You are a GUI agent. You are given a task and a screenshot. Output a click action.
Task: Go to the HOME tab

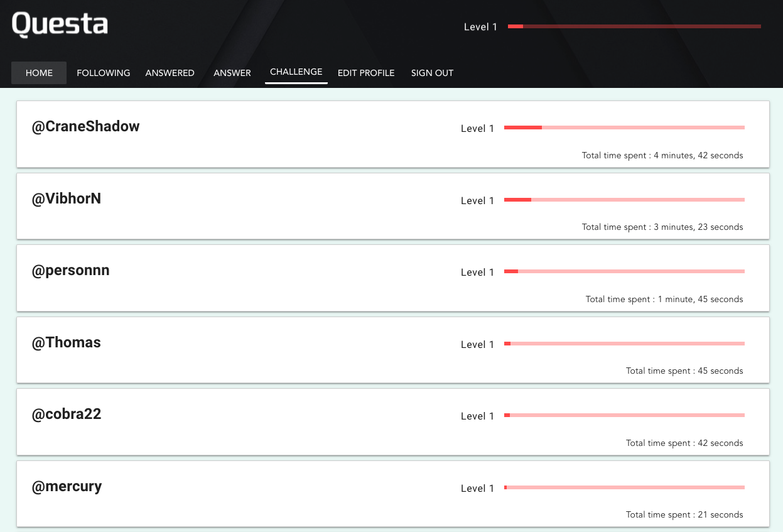click(x=39, y=73)
